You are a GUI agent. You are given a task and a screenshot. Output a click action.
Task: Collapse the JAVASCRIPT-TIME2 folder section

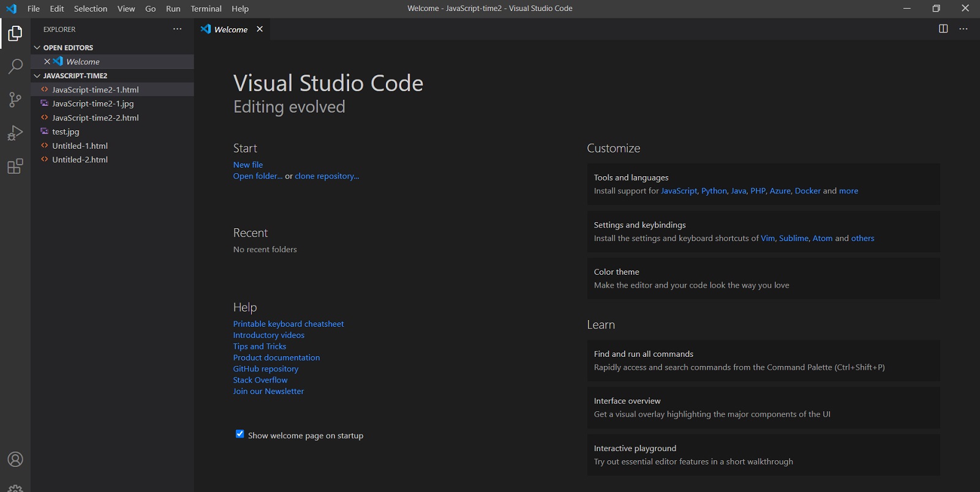pos(37,76)
